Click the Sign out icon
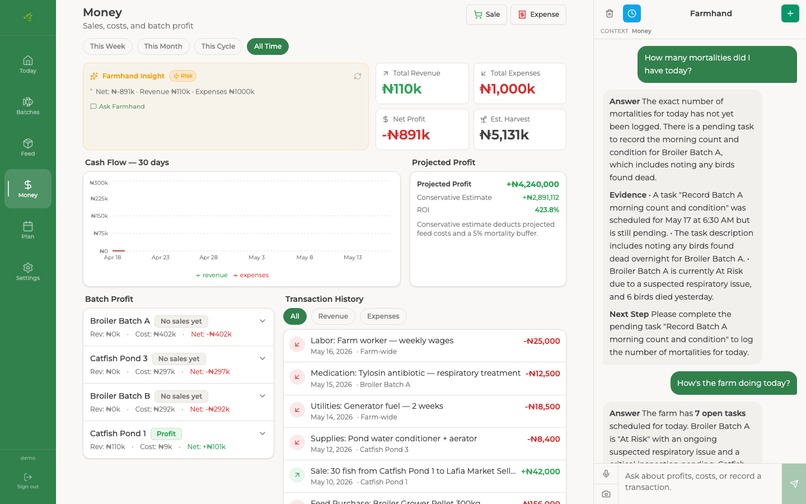The width and height of the screenshot is (806, 504). (28, 477)
